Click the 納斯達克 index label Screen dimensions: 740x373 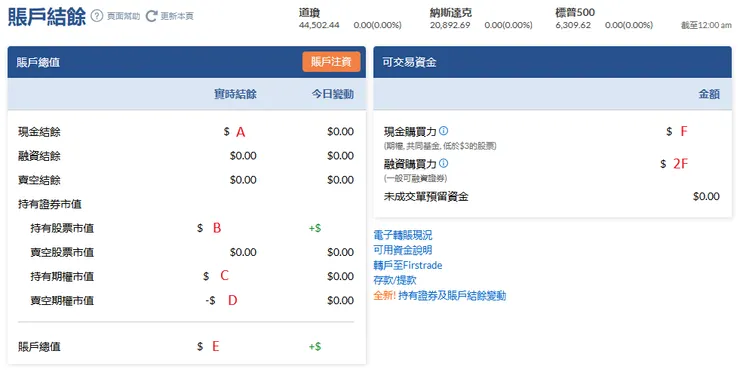[x=451, y=13]
